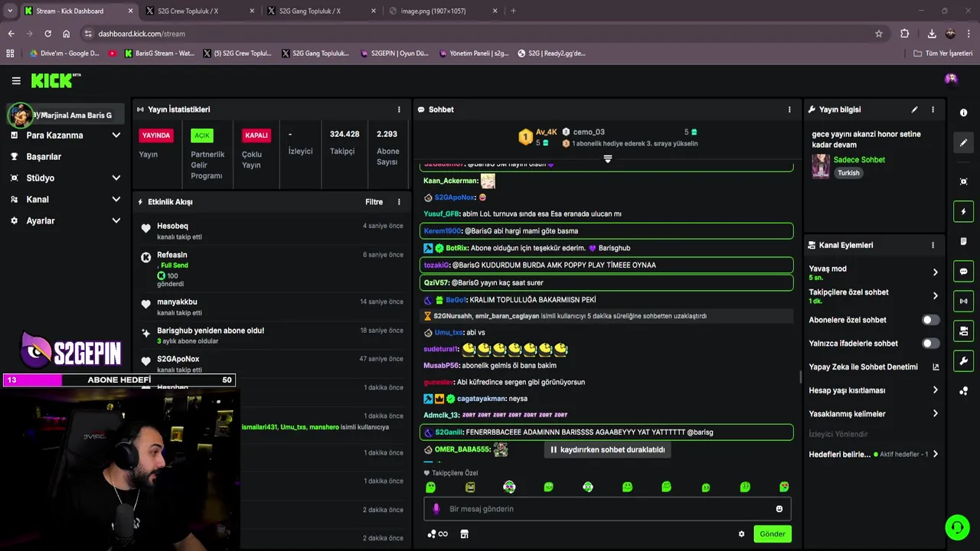This screenshot has height=551, width=980.
Task: Open the shop icon below message box
Action: pos(464,534)
